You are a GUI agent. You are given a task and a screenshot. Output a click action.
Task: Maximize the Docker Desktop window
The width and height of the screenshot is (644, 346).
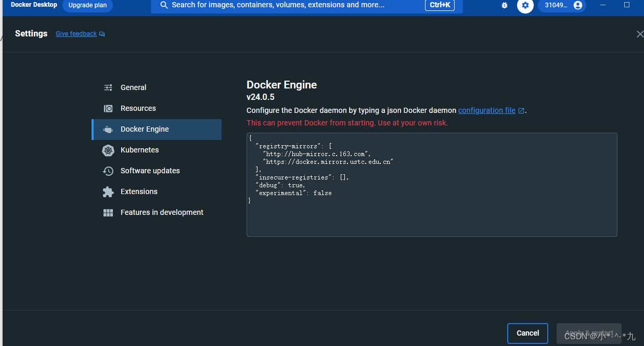click(x=627, y=5)
